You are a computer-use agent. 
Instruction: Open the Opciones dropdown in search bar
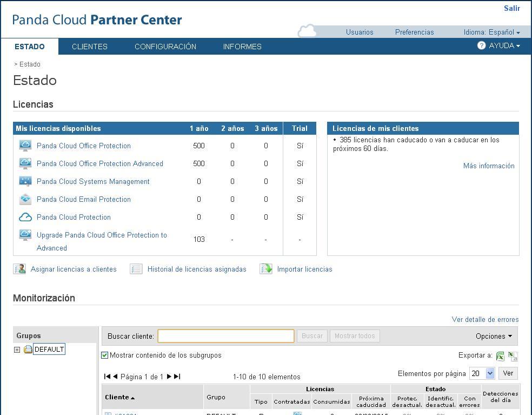[x=494, y=336]
